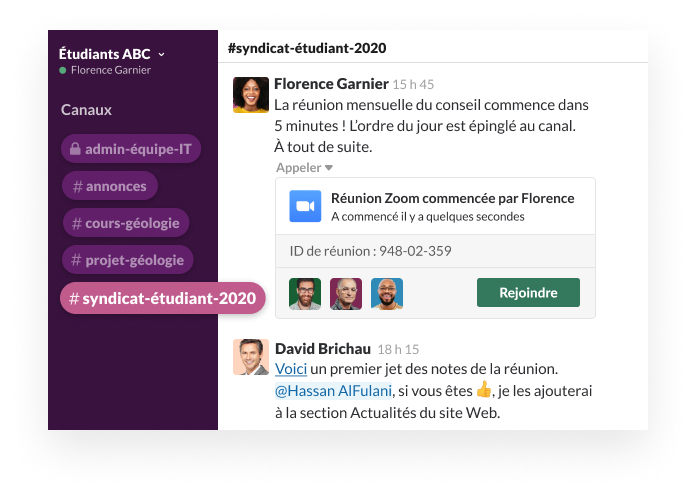
Task: Select the cours-géologie channel
Action: [125, 223]
